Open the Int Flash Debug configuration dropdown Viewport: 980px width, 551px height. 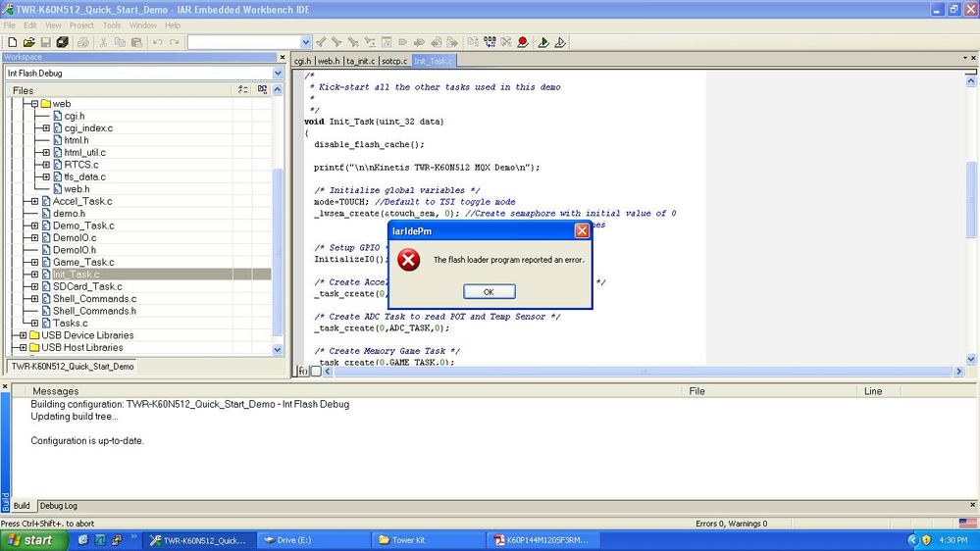point(278,74)
